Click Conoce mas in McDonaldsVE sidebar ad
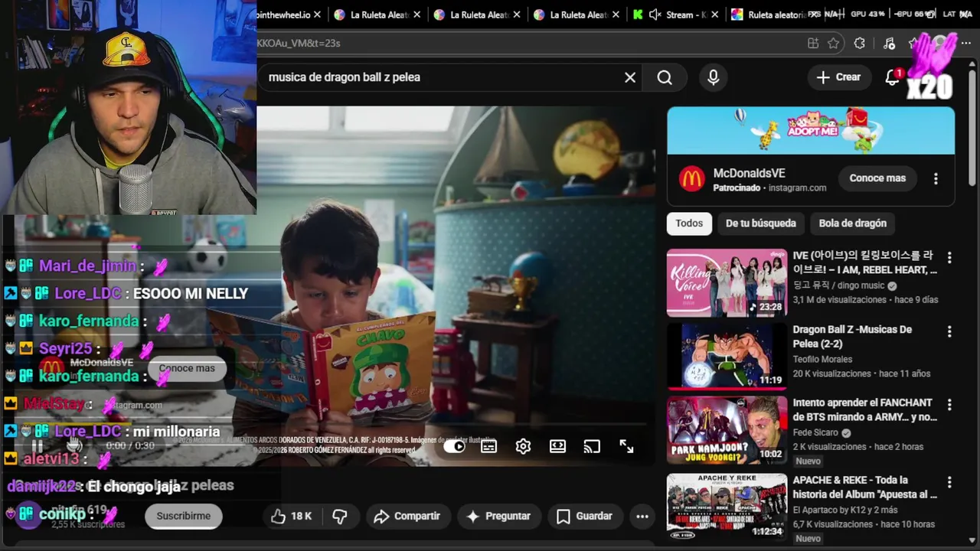Image resolution: width=980 pixels, height=551 pixels. [x=877, y=178]
